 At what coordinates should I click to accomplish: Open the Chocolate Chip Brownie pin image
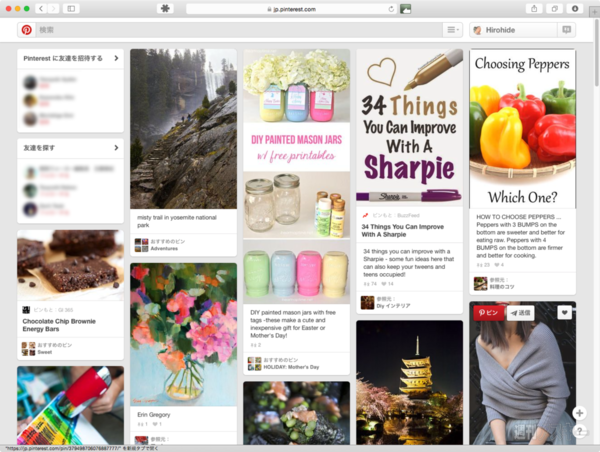point(70,265)
